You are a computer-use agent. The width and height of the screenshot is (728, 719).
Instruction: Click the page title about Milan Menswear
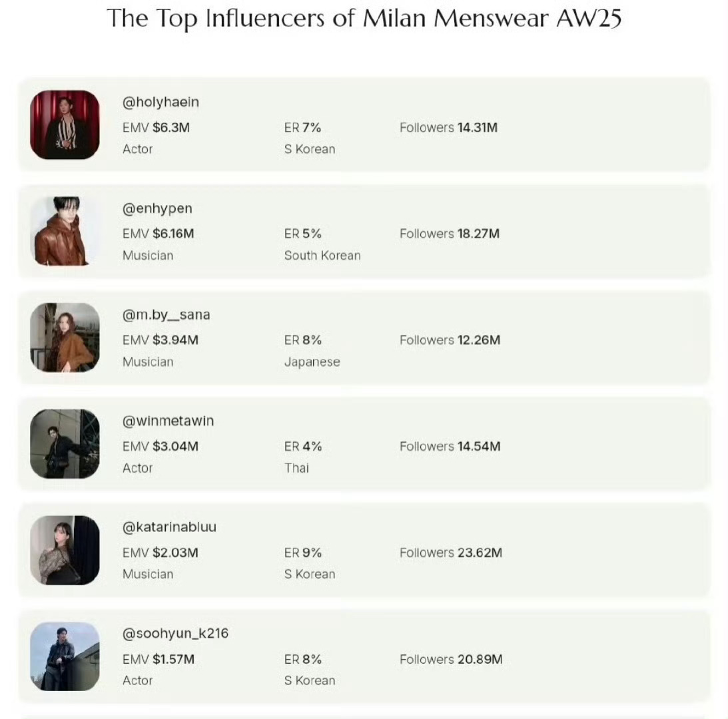point(364,19)
